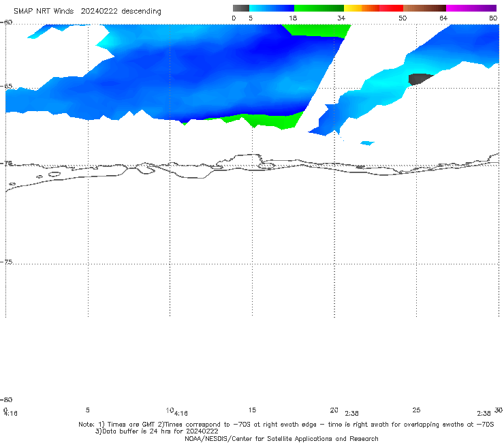Click colorbar label '18'
Image resolution: width=504 pixels, height=443 pixels.
pos(293,18)
